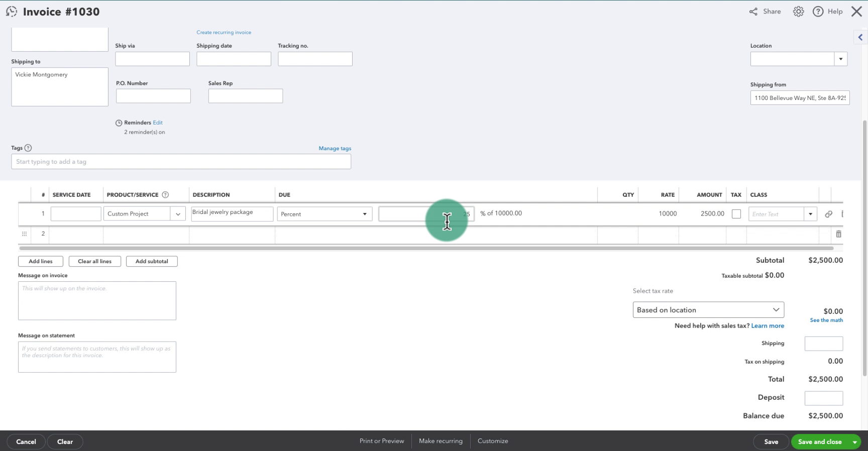868x451 pixels.
Task: Click the Learn more sales tax link
Action: (768, 325)
